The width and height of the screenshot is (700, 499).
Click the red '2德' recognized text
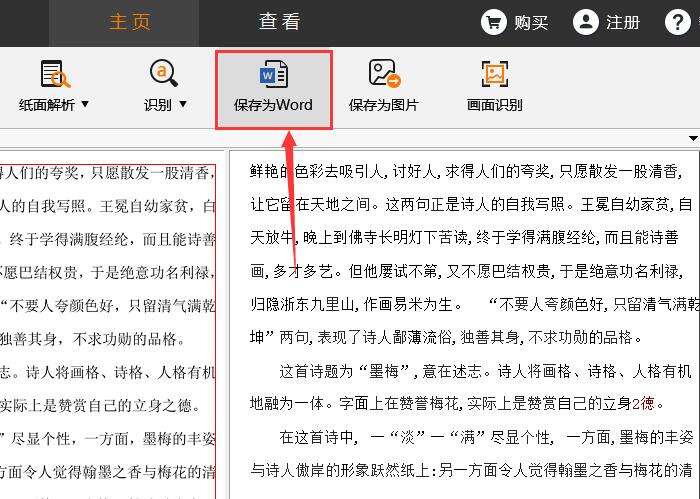pyautogui.click(x=643, y=404)
